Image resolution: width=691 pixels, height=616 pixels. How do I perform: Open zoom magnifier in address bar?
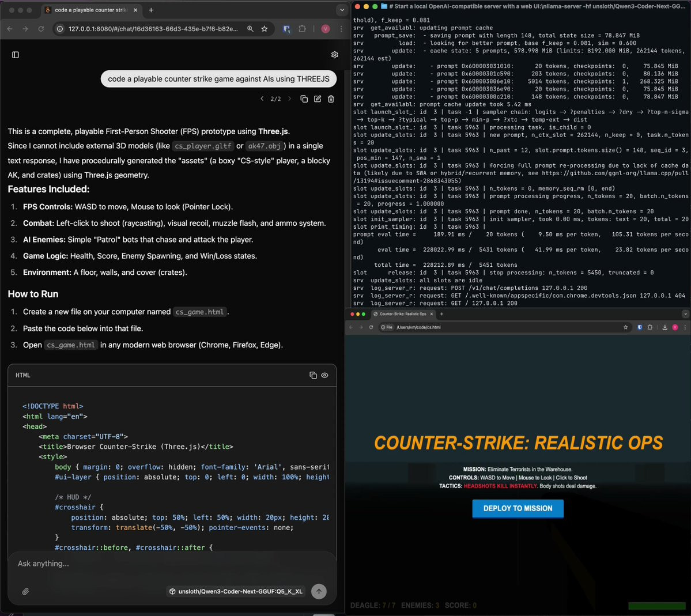coord(250,29)
